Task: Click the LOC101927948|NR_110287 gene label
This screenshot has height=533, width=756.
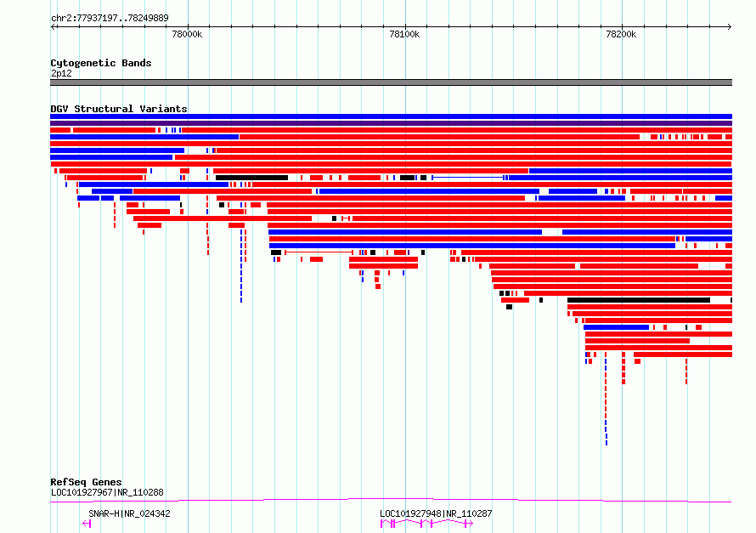Action: click(436, 513)
